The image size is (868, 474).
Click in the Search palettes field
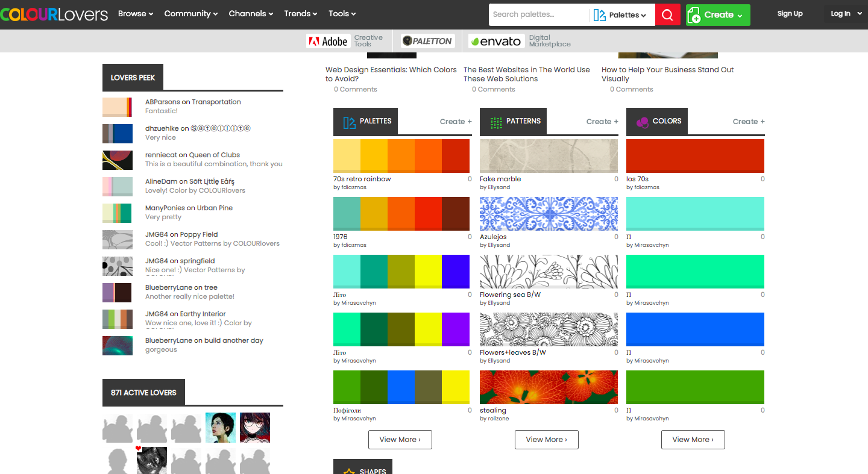coord(539,15)
